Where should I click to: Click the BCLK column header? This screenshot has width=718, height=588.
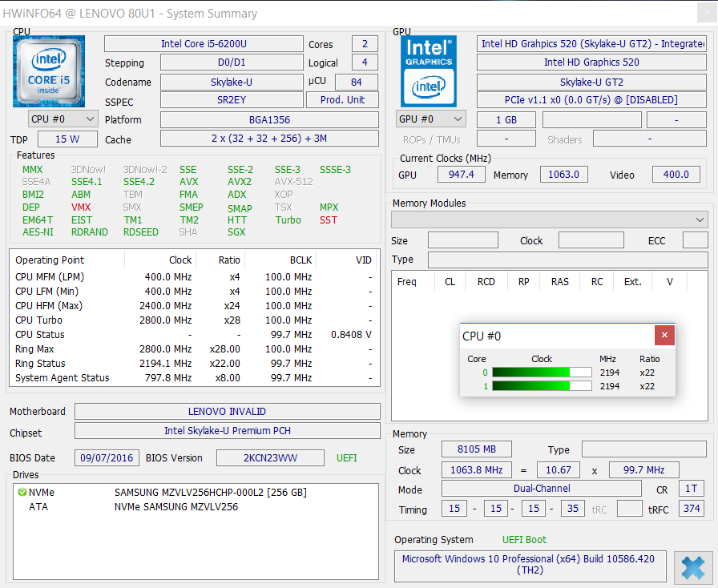tap(280, 260)
